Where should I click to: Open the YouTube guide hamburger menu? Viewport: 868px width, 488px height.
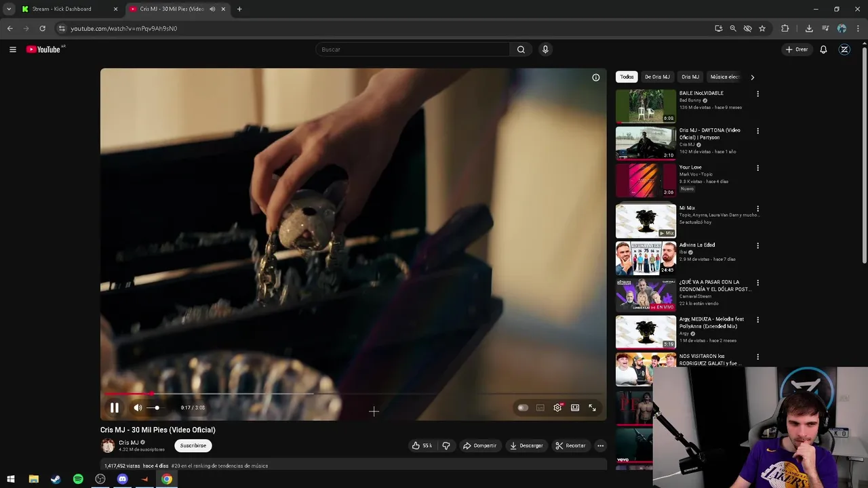tap(12, 49)
